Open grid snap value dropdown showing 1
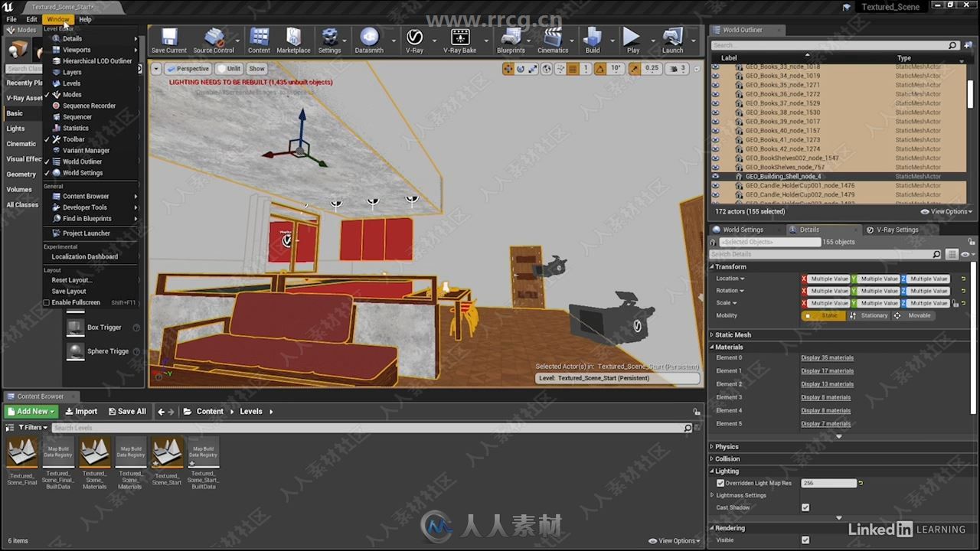The image size is (980, 551). pos(586,69)
